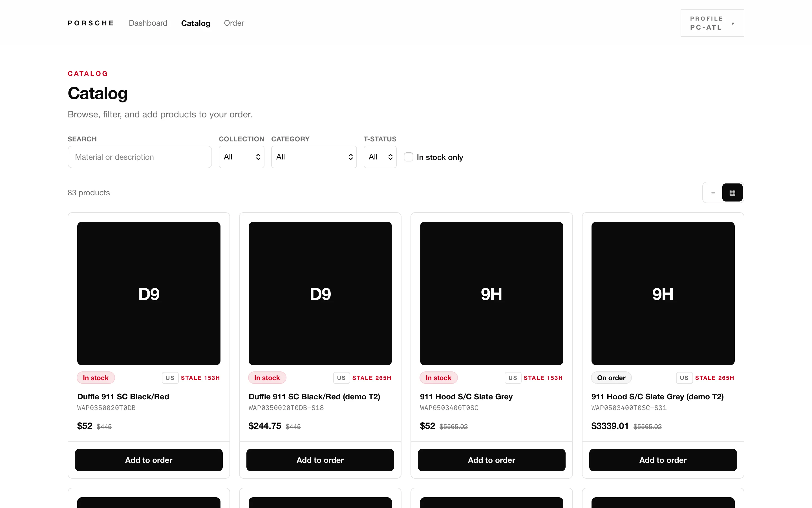Go to Dashboard nav item
Screen dimensions: 812x508
148,23
